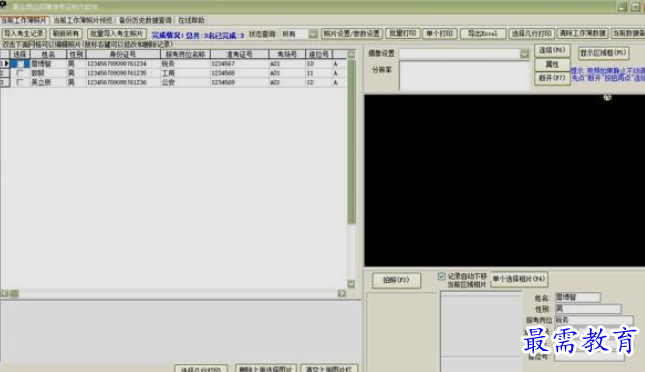This screenshot has width=645, height=372.
Task: Select the 1234568 exam number cell
Action: point(239,73)
